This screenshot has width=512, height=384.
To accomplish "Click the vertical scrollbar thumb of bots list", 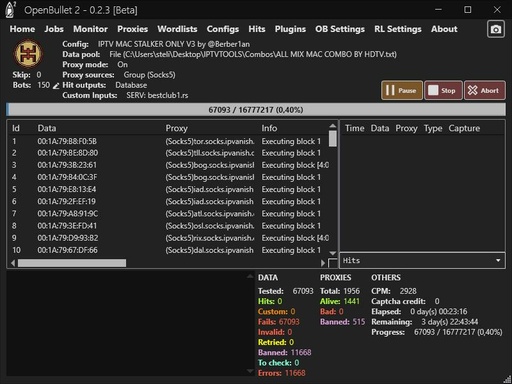I will 332,139.
